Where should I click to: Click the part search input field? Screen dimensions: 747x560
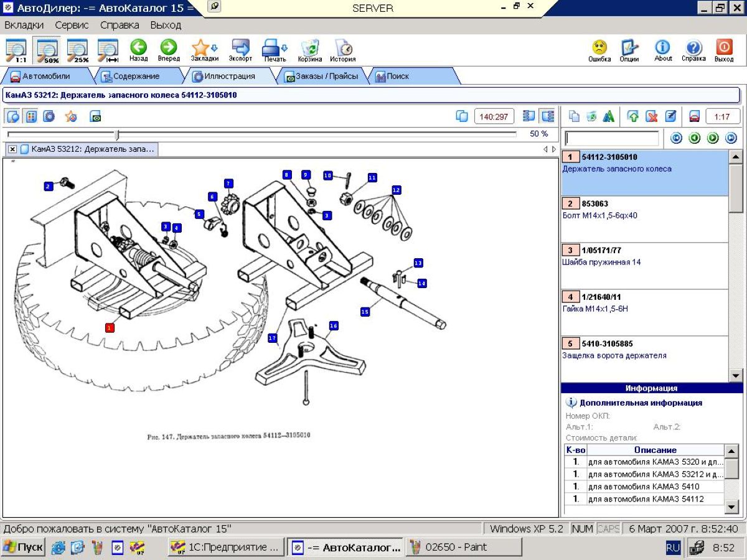coord(611,138)
